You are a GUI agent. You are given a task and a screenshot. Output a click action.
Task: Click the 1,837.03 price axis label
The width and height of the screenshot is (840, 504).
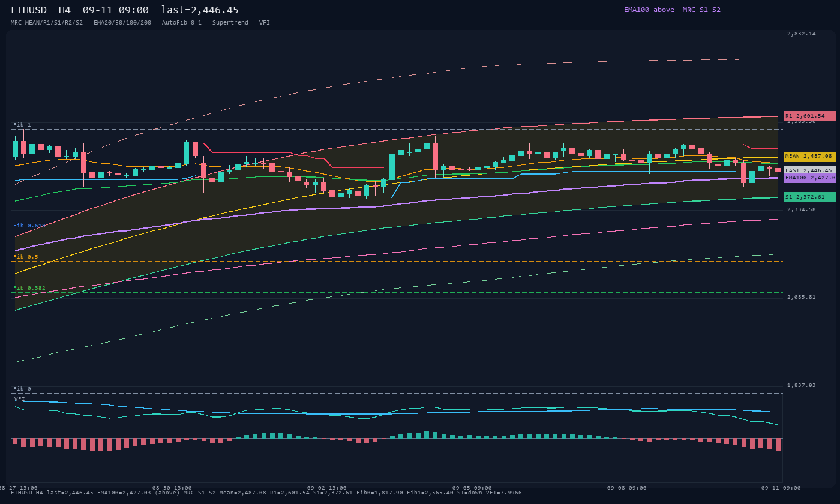tap(802, 385)
